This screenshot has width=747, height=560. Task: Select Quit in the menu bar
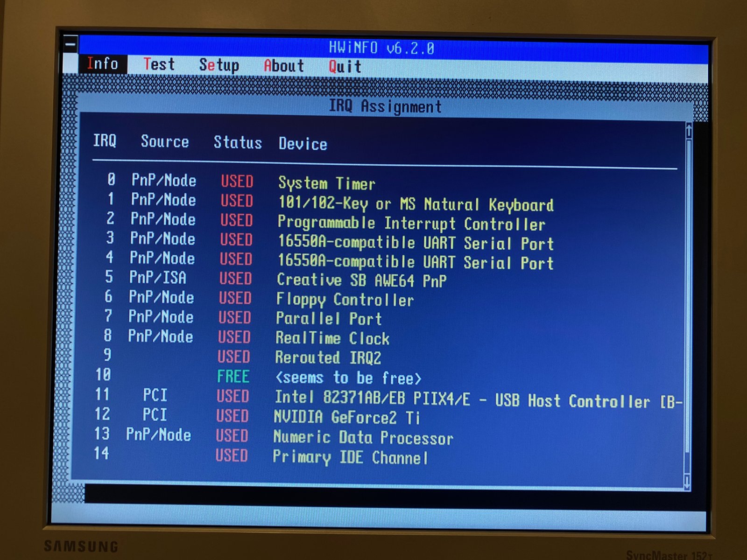(345, 66)
